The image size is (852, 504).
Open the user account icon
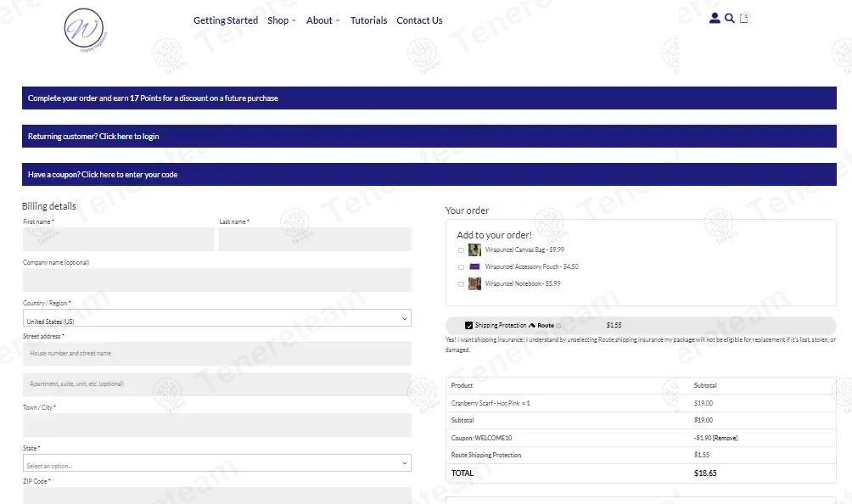715,19
